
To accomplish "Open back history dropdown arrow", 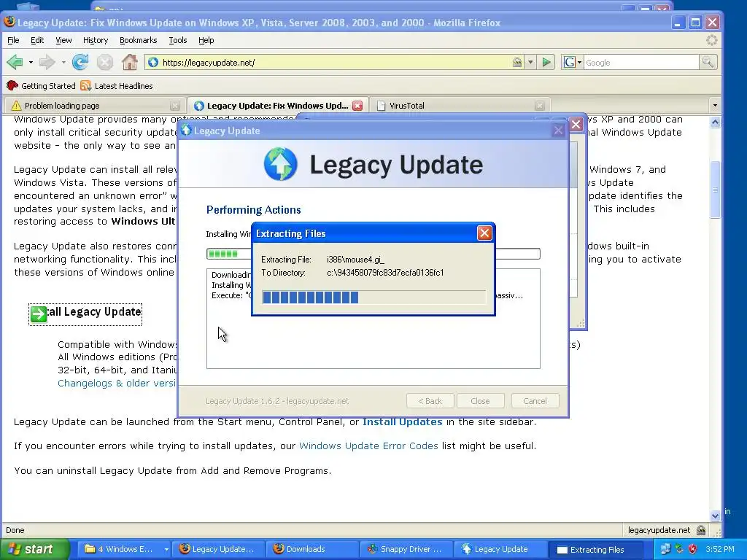I will pos(31,63).
